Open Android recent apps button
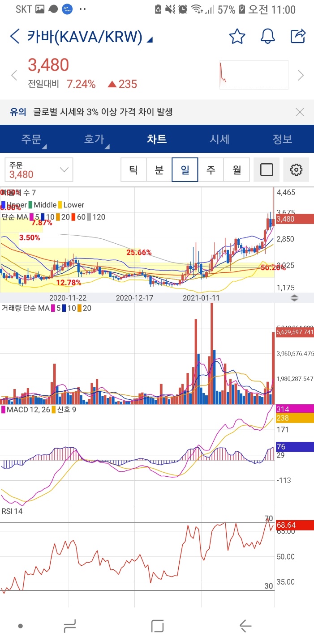Screen dimensions: 314x644 (70, 626)
